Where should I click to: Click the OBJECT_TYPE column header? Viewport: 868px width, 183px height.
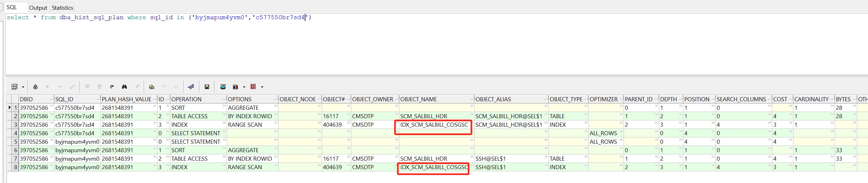[x=569, y=99]
